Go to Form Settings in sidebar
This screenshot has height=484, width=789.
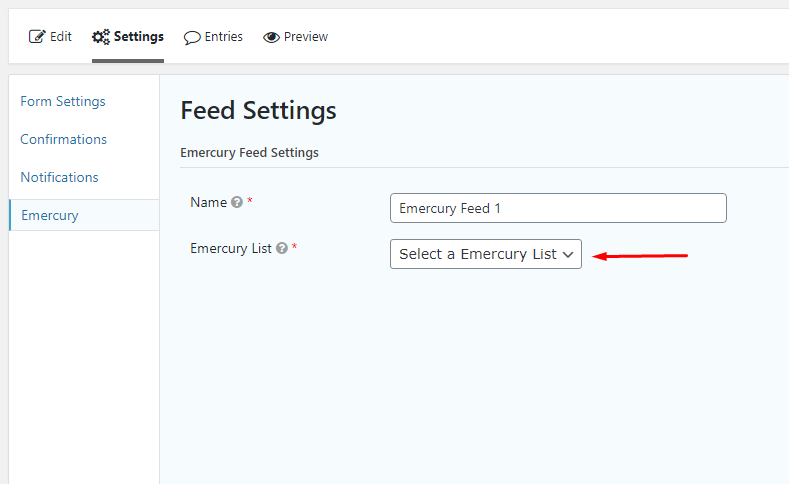coord(63,101)
